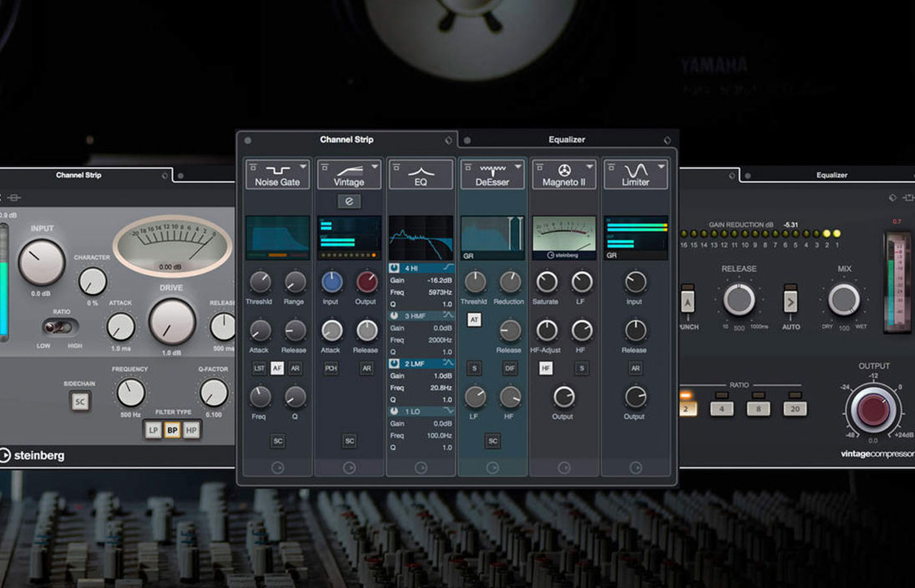Click the bypass arrow under the DeEsser module
The height and width of the screenshot is (588, 915).
point(492,468)
